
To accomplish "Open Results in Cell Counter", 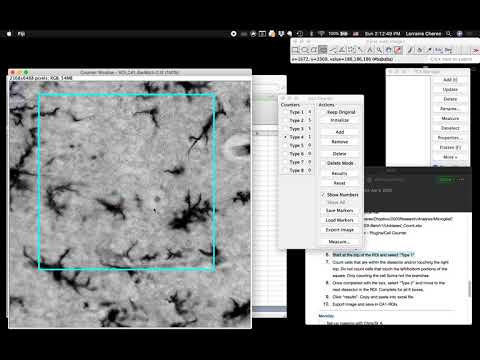I will [340, 173].
